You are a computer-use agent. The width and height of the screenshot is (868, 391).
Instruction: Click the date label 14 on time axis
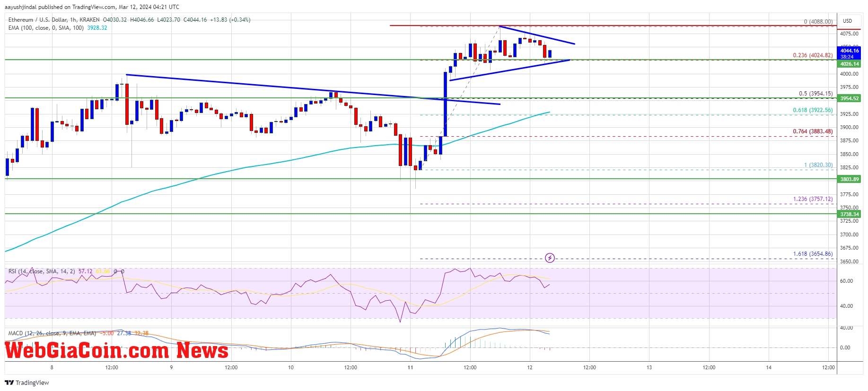pos(769,367)
